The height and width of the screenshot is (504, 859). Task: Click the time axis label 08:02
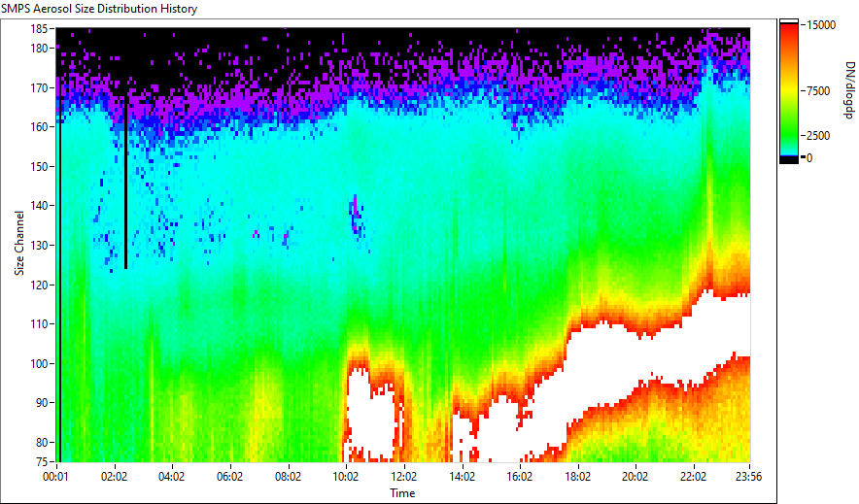[x=288, y=477]
